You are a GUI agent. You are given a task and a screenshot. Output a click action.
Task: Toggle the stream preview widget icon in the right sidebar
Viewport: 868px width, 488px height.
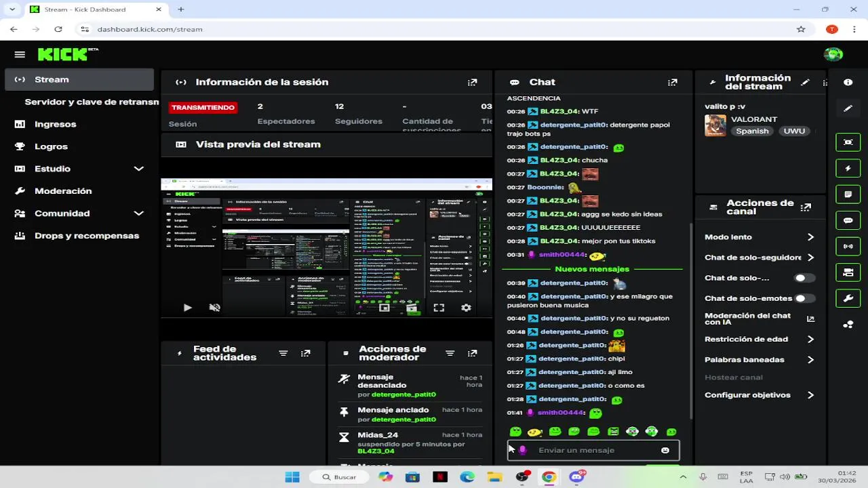coord(848,142)
